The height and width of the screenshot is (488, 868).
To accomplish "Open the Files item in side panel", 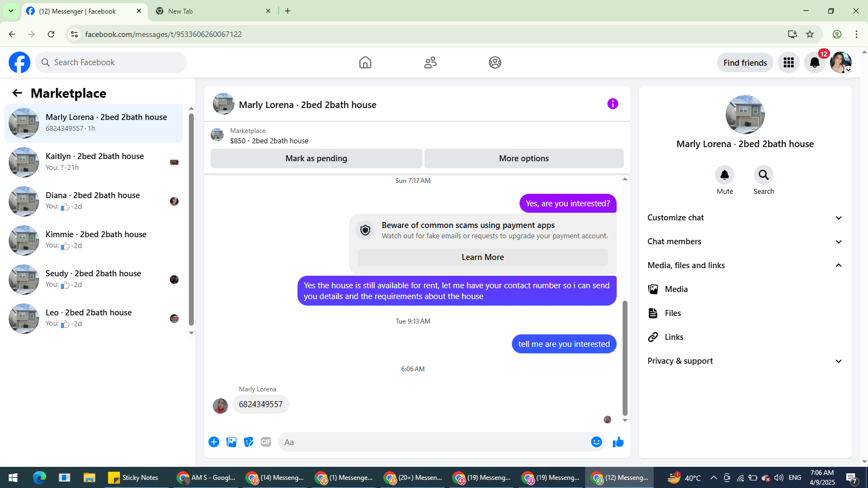I will (x=745, y=313).
